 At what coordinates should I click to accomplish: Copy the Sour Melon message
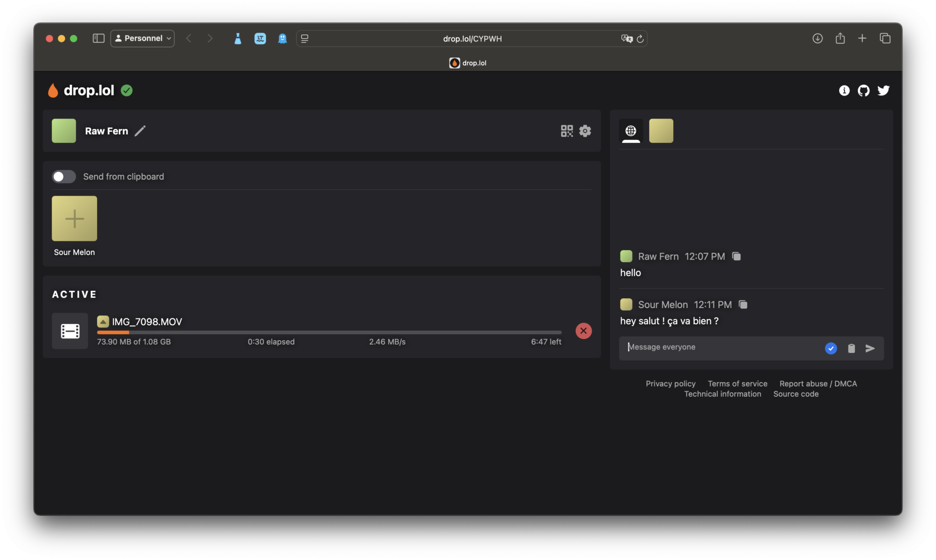(743, 305)
